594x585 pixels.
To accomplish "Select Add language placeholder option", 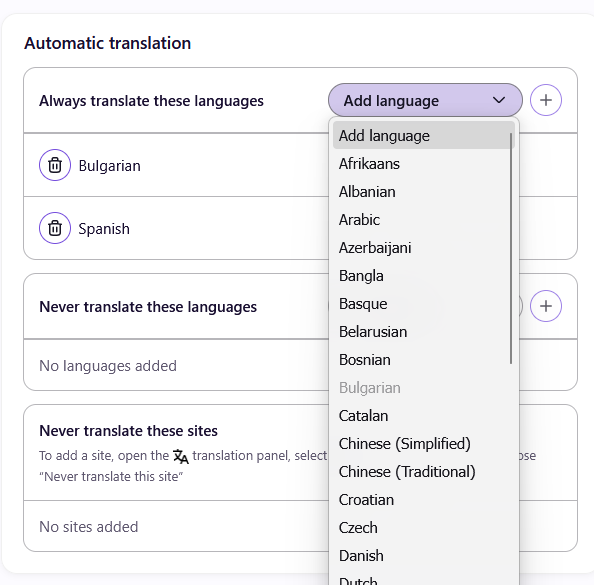I will (424, 136).
